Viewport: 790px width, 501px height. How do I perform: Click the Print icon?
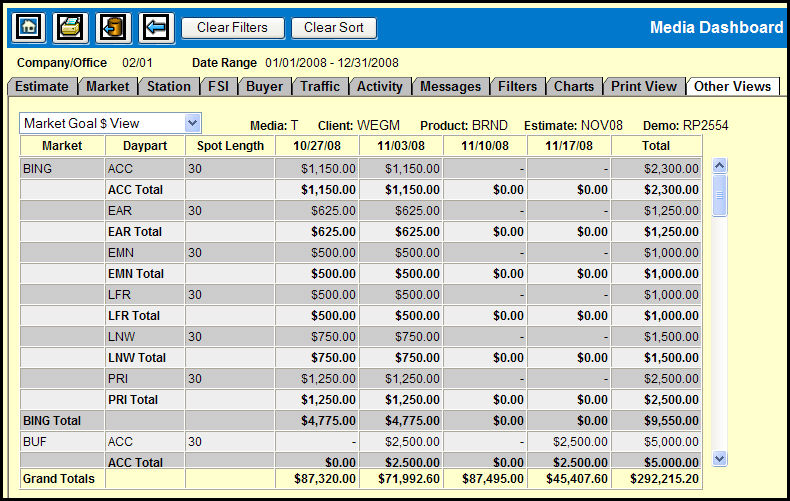pyautogui.click(x=71, y=28)
